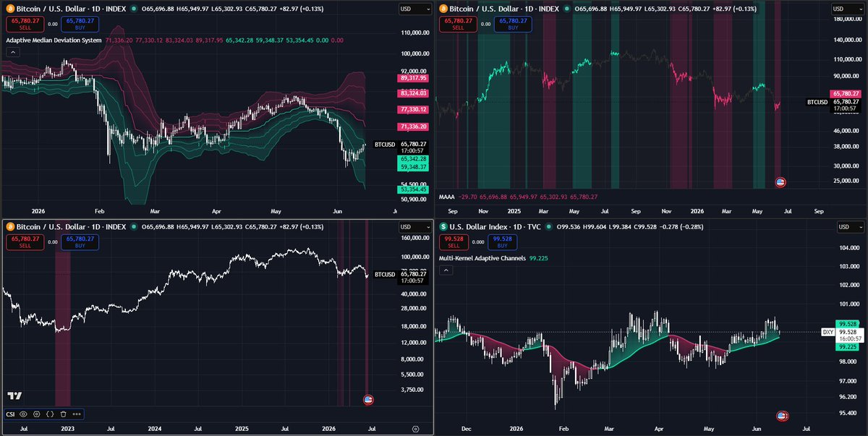This screenshot has height=436, width=868.
Task: Open CSI indicator source code braces
Action: (x=50, y=414)
